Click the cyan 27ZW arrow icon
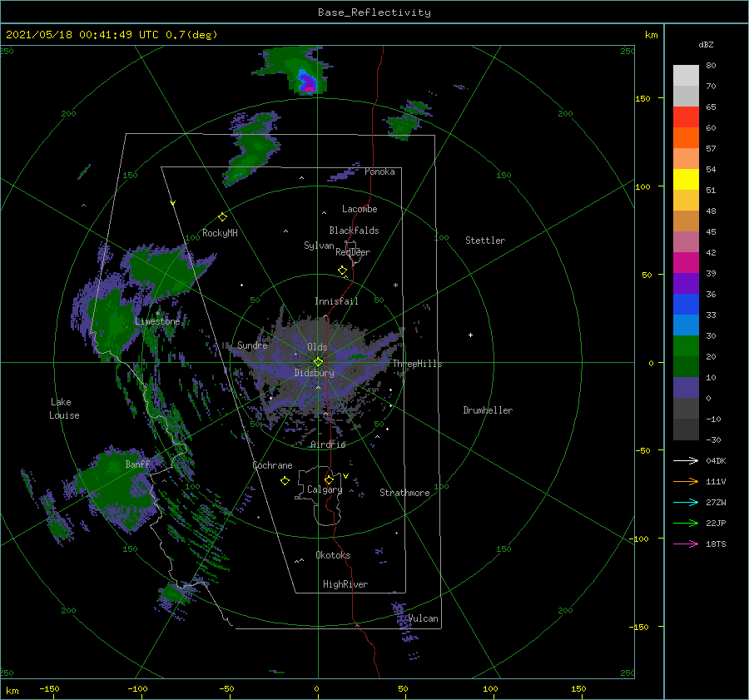 (x=686, y=502)
